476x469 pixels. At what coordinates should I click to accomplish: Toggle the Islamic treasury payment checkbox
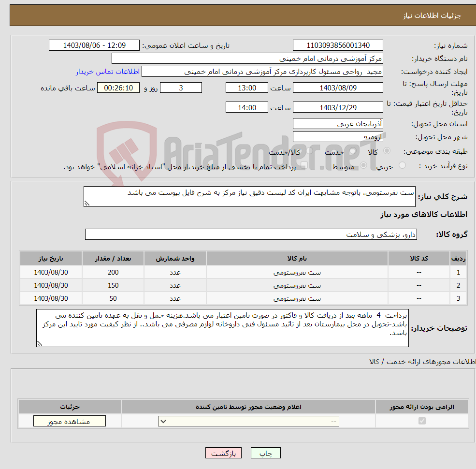point(304,165)
